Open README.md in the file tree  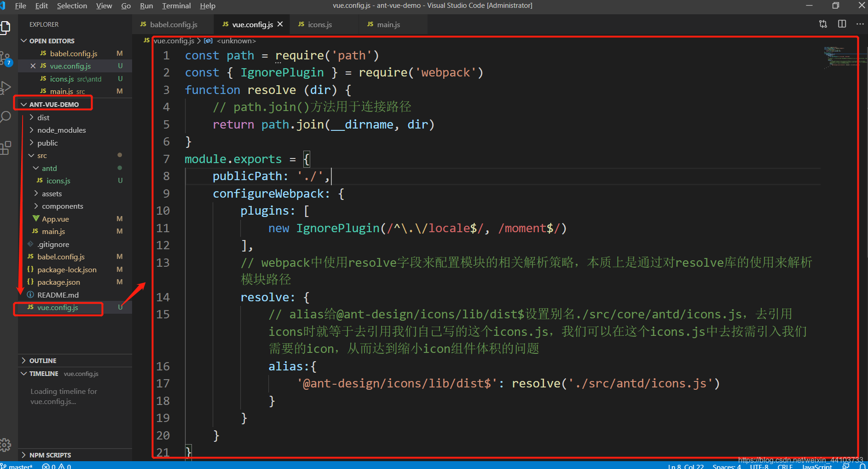pos(58,295)
